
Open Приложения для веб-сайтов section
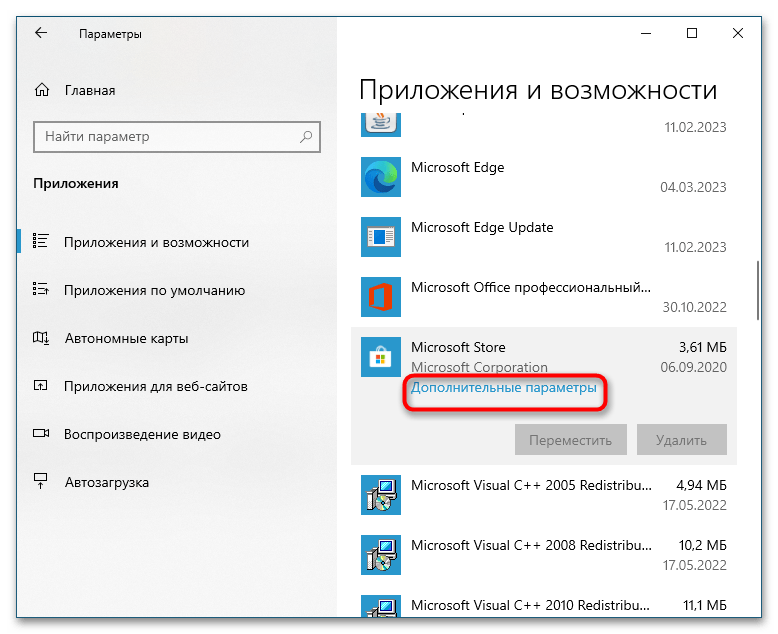point(156,386)
